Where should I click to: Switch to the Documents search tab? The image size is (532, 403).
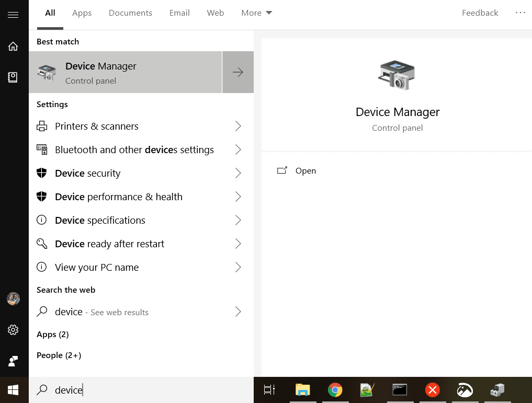pyautogui.click(x=130, y=13)
